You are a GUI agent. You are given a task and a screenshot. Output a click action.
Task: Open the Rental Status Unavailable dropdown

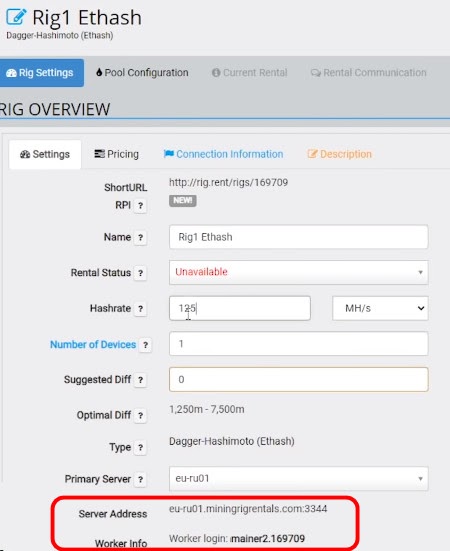tap(299, 272)
